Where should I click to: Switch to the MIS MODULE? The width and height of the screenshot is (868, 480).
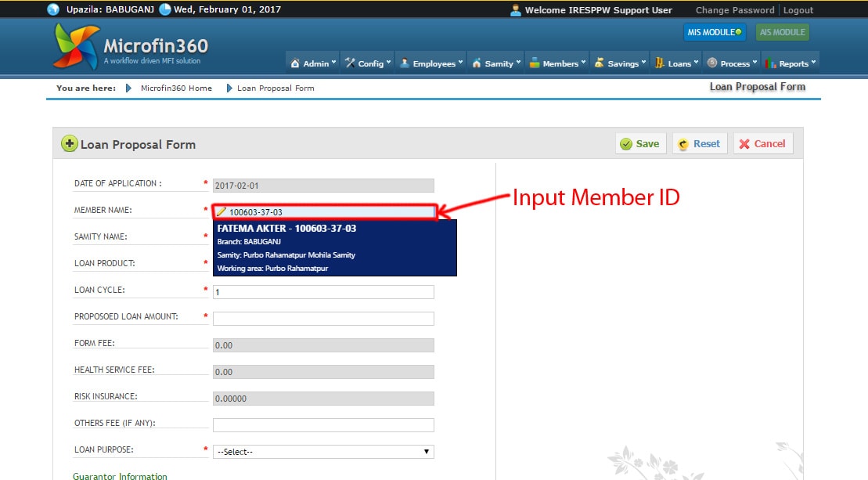(x=714, y=33)
